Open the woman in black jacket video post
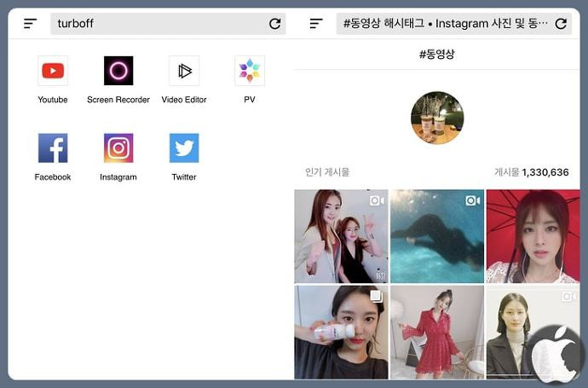Viewport: 588px width, 388px height. pyautogui.click(x=533, y=333)
